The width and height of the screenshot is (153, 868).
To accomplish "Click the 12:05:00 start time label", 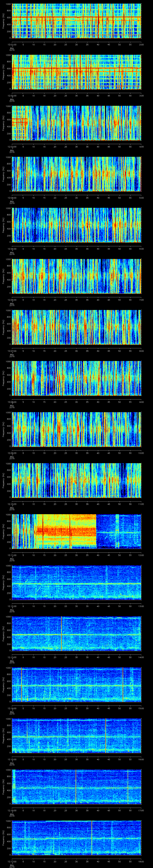I will click(12, 249).
